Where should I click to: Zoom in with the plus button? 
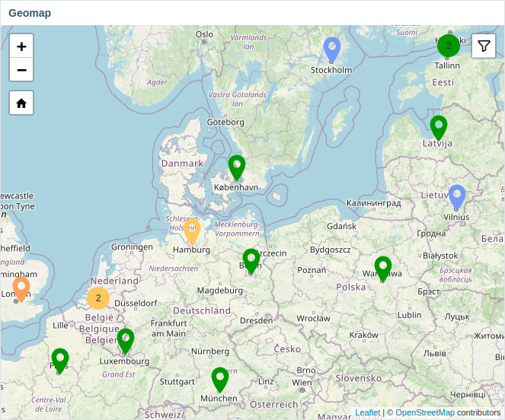pos(21,46)
